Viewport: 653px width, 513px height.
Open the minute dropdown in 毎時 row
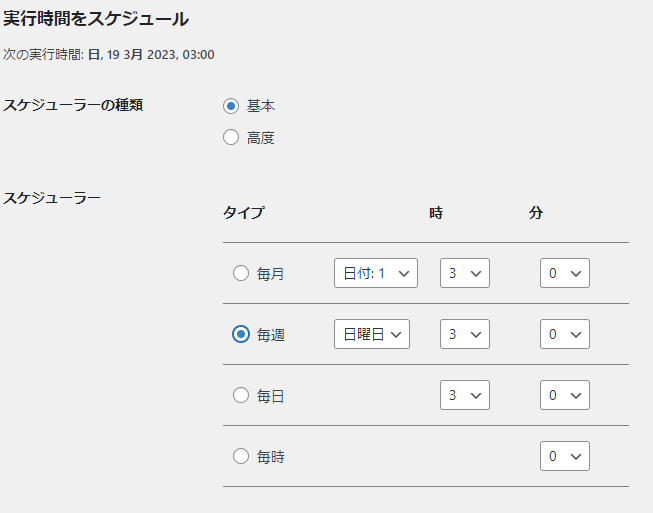(x=565, y=456)
